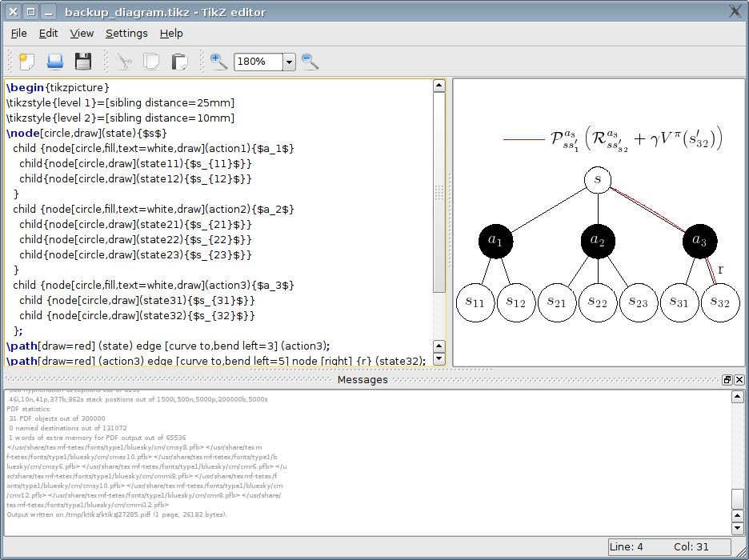This screenshot has width=749, height=560.
Task: Zoom out with the minus magnifier
Action: click(310, 62)
